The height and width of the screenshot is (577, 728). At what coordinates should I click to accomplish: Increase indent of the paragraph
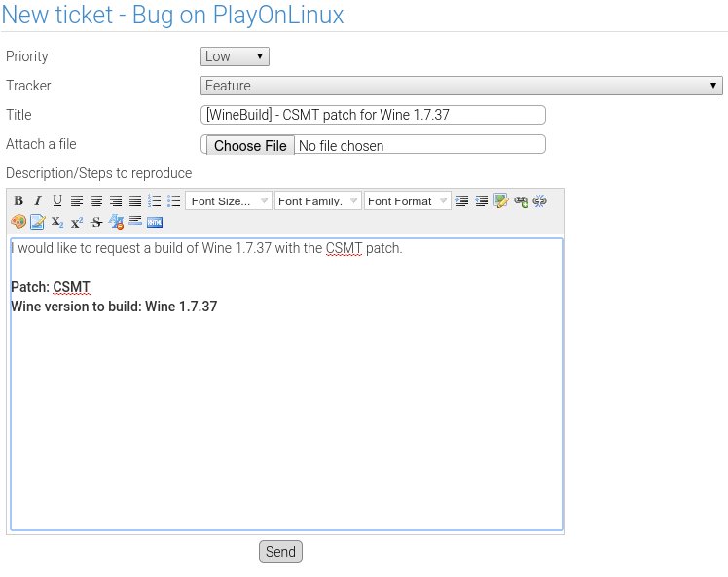coord(462,200)
